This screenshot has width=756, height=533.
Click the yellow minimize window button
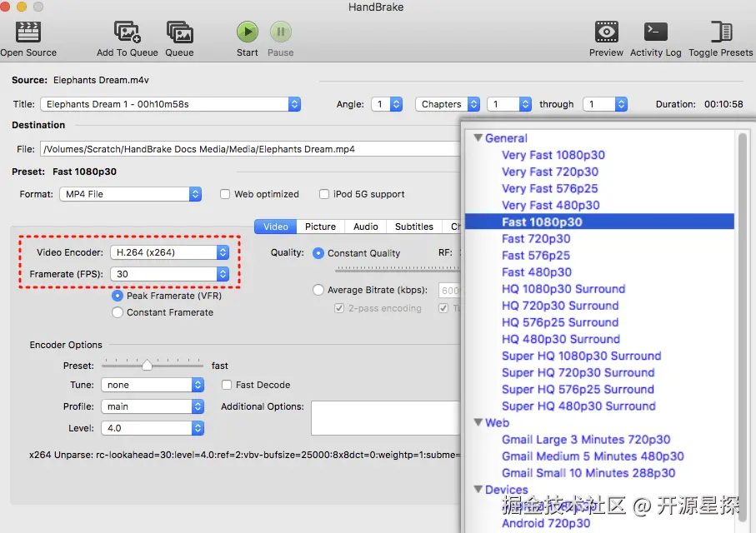[x=22, y=7]
